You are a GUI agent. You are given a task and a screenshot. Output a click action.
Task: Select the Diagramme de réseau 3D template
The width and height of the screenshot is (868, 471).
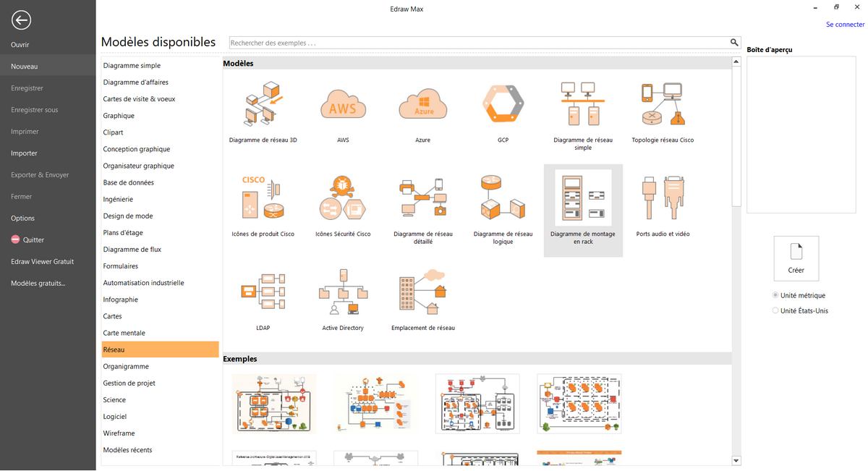(263, 109)
